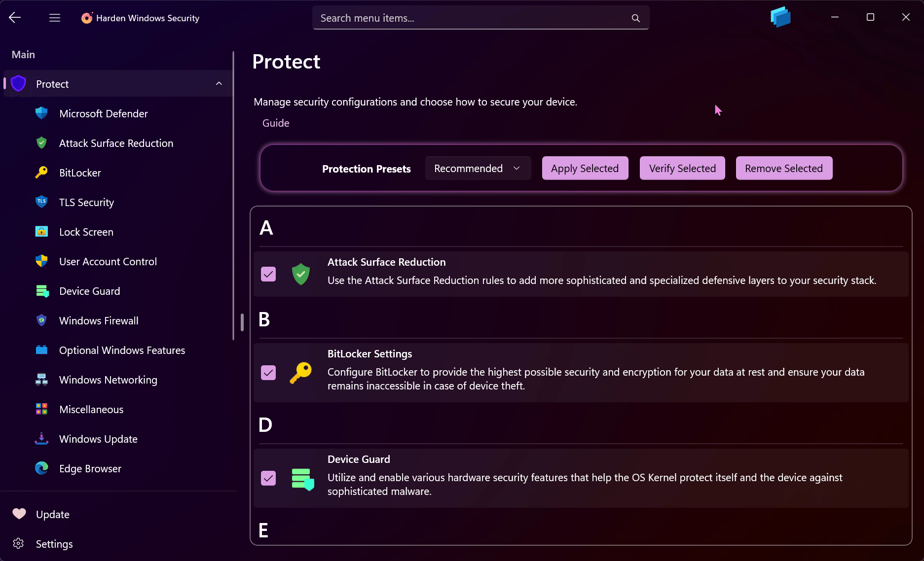Toggle the hamburger navigation menu
This screenshot has width=924, height=561.
click(x=55, y=18)
